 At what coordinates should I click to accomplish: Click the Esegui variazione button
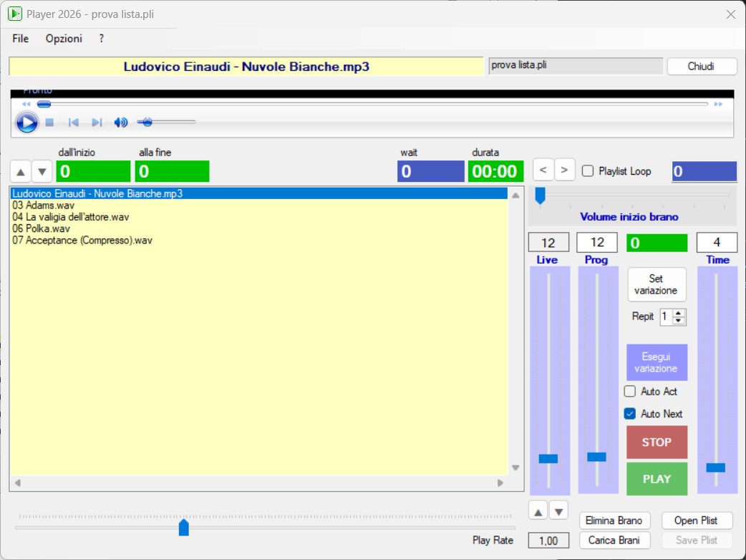pyautogui.click(x=657, y=362)
